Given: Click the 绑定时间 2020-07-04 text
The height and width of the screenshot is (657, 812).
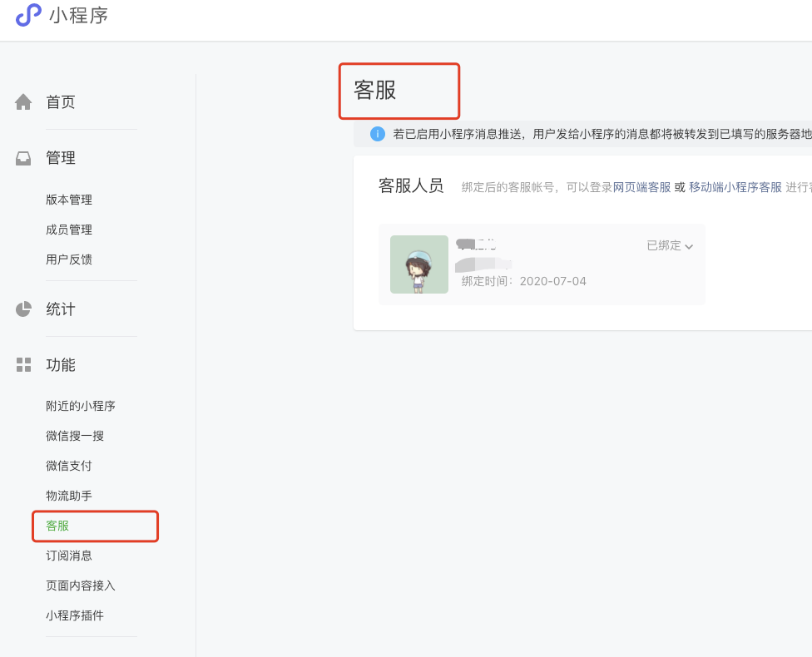Looking at the screenshot, I should 523,281.
